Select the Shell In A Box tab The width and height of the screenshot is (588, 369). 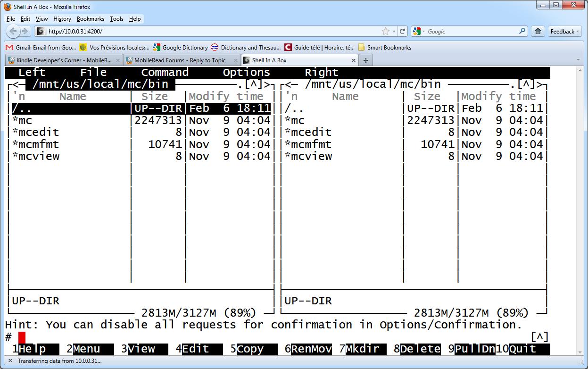[x=299, y=60]
